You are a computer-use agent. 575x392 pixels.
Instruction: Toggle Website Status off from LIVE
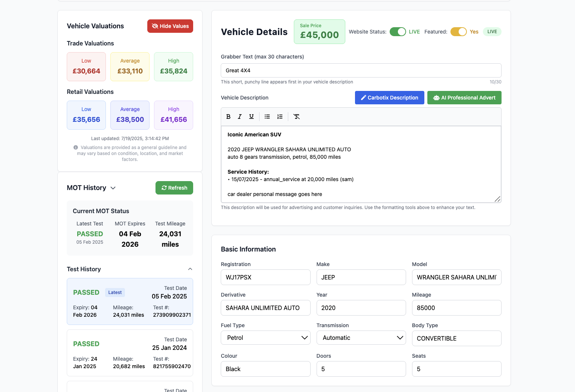(x=398, y=32)
